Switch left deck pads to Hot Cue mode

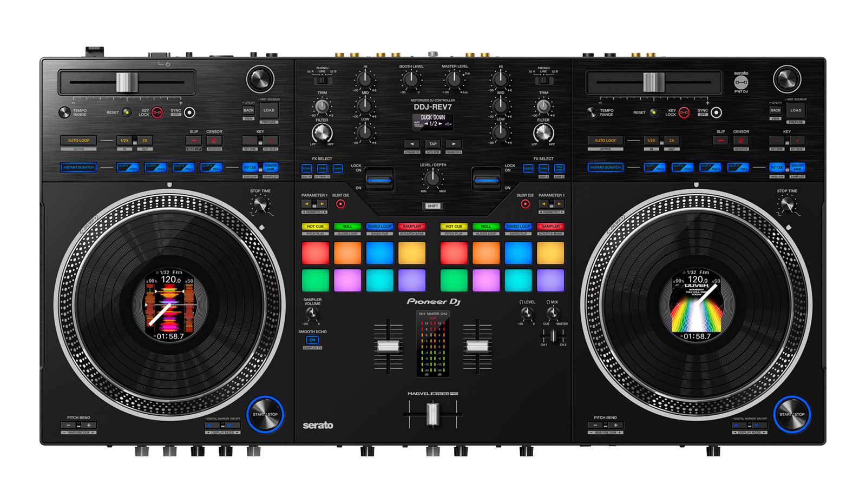315,227
